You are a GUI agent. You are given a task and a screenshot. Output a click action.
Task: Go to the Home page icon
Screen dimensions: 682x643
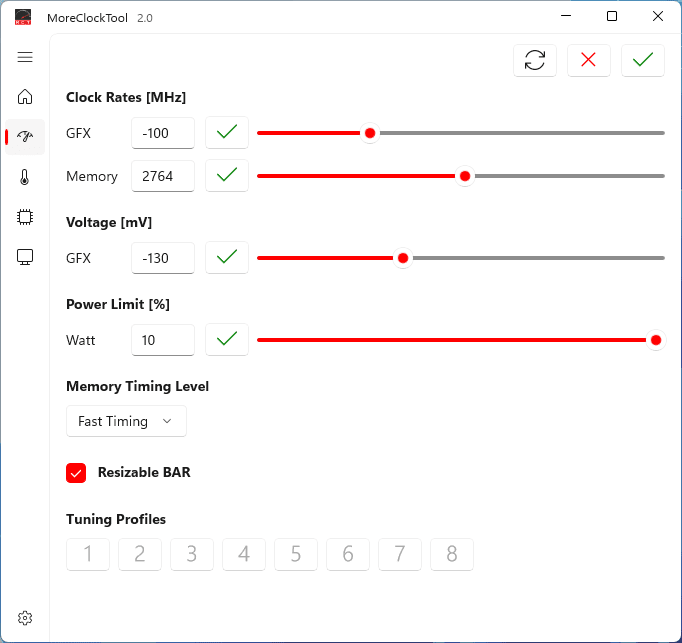coord(25,97)
